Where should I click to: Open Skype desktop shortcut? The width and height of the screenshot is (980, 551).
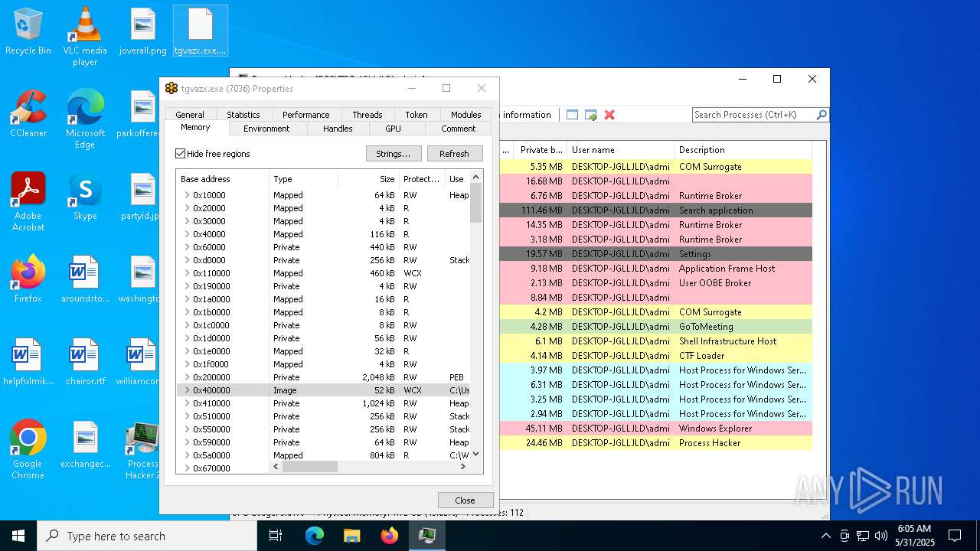pos(85,197)
